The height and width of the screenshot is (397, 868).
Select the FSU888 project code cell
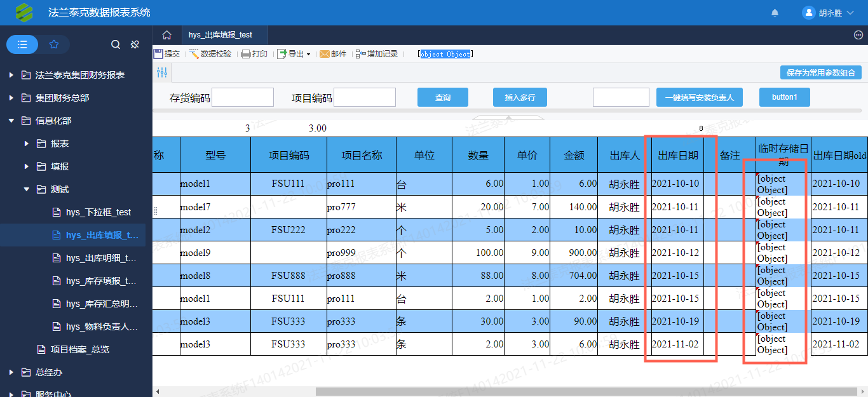[288, 276]
